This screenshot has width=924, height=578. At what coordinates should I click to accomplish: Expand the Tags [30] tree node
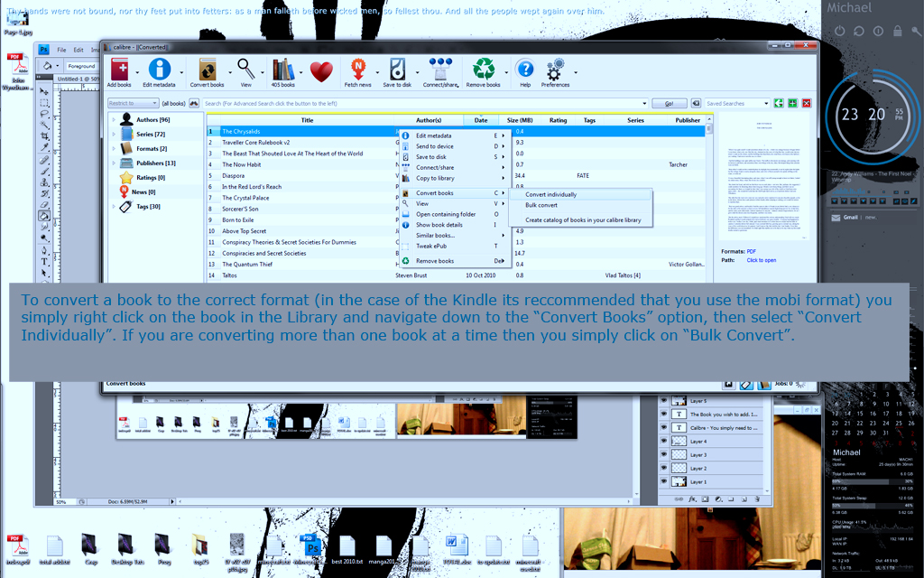tap(114, 207)
